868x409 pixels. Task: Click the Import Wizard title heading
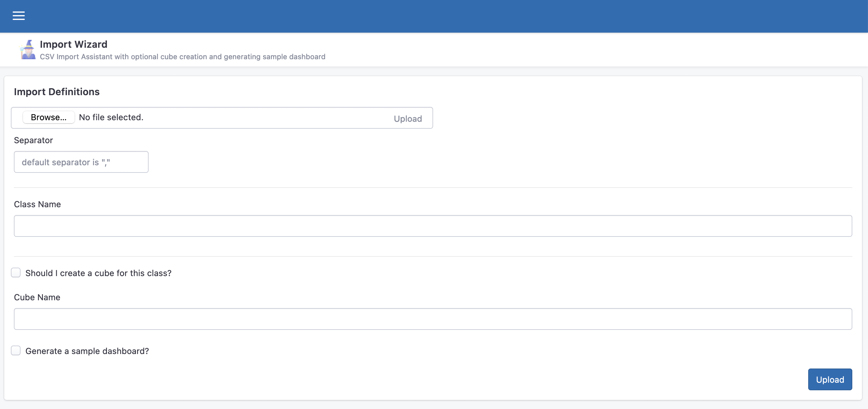(73, 44)
